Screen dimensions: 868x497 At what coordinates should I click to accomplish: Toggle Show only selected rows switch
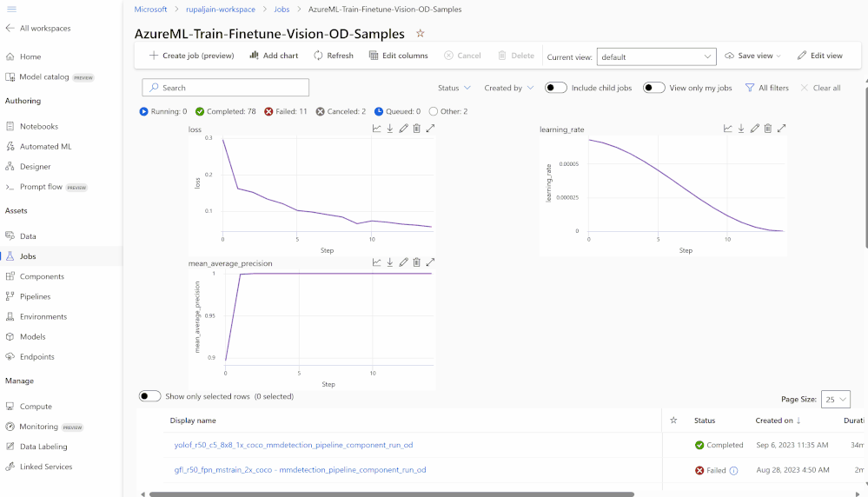150,396
